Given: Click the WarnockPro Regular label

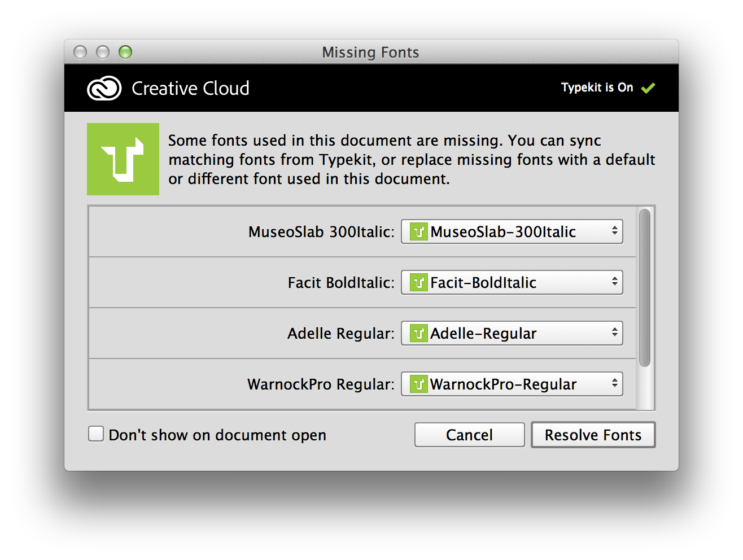Looking at the screenshot, I should (321, 384).
